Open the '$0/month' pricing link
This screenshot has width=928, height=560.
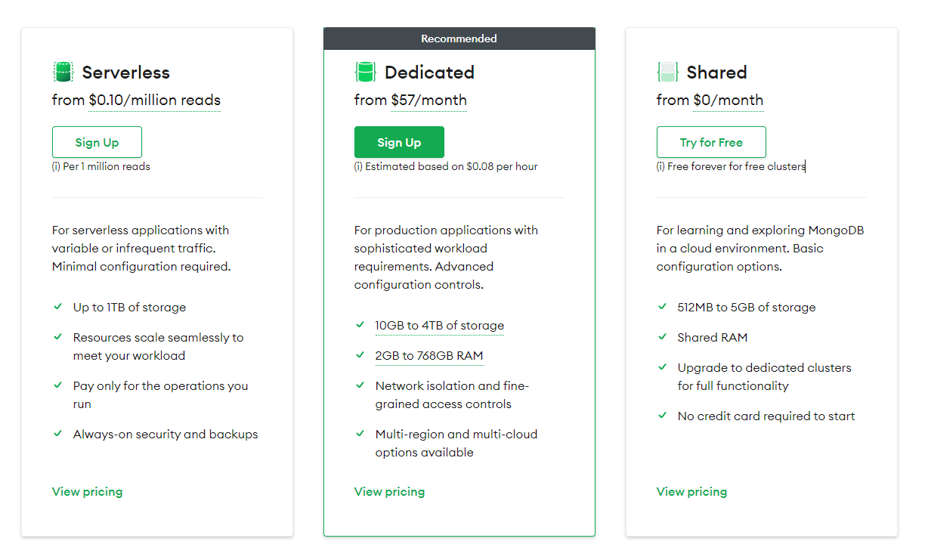[x=728, y=101]
